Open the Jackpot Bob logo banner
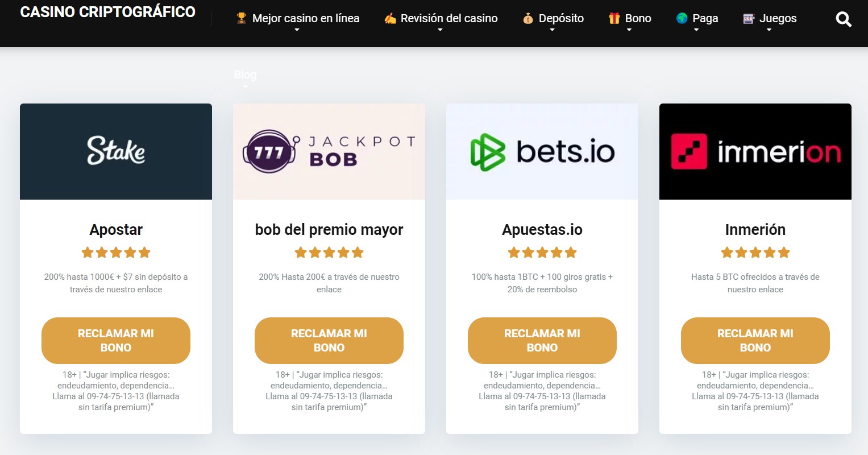The width and height of the screenshot is (868, 455). point(329,151)
